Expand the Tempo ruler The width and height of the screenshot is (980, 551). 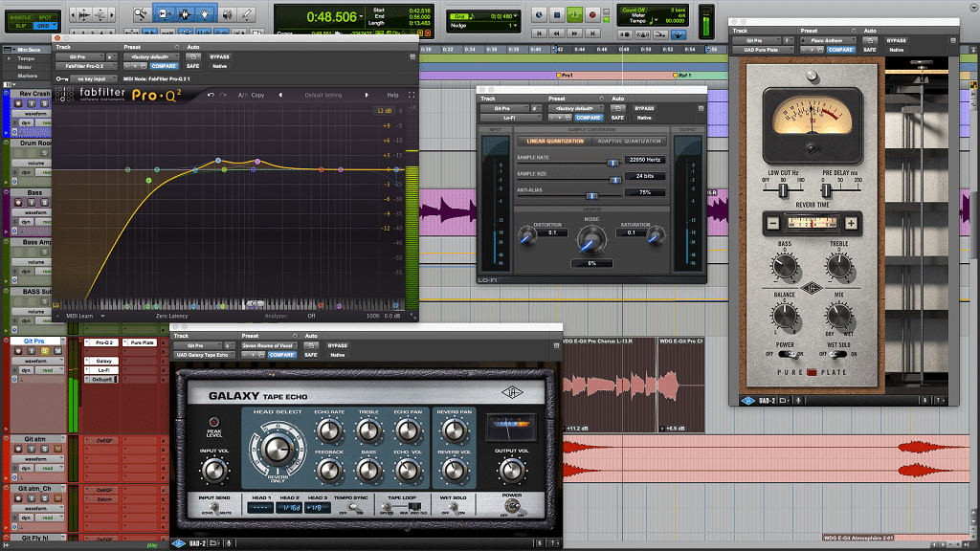9,58
